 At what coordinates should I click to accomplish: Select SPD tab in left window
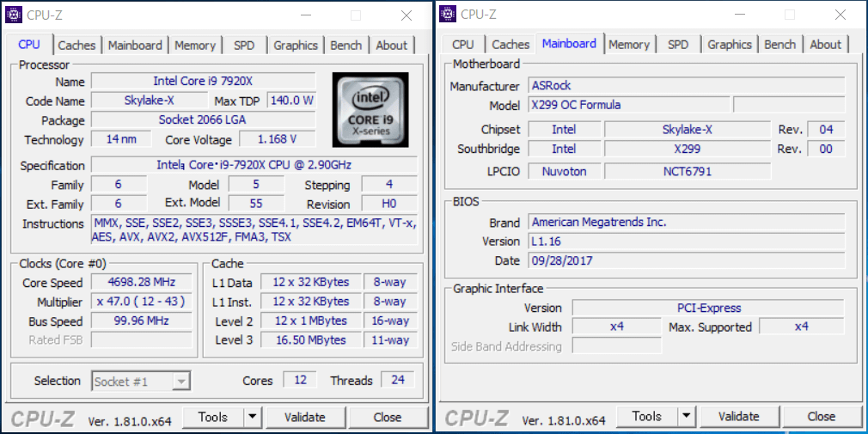[x=244, y=46]
